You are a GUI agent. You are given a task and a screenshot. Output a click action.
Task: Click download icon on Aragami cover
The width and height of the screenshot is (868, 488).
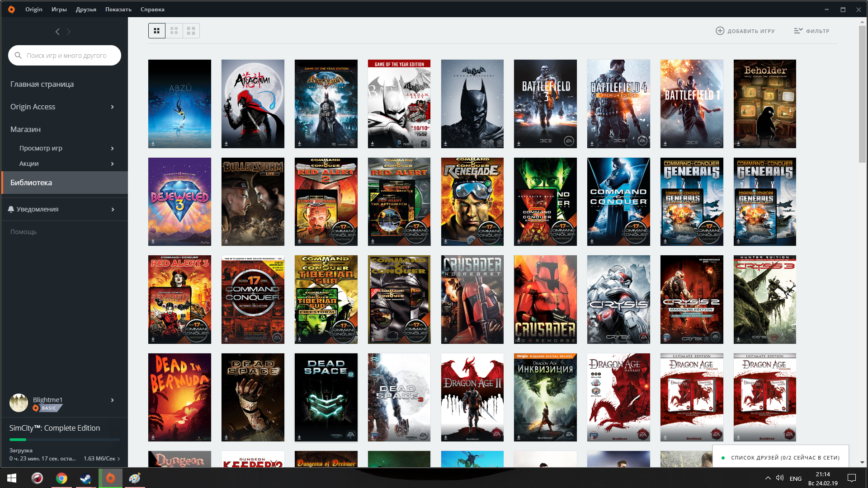226,144
